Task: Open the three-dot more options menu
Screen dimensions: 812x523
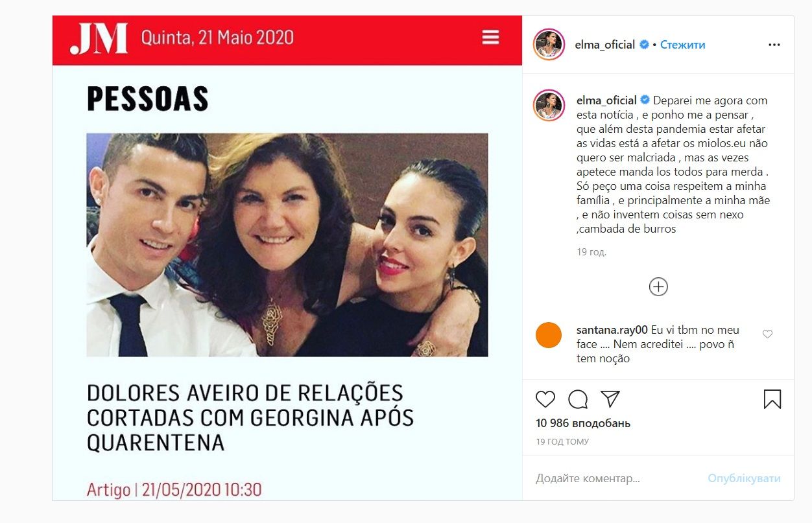Action: (774, 45)
